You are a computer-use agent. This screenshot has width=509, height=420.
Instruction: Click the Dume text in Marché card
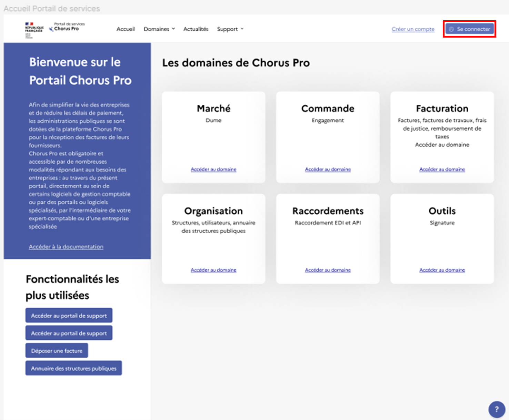[x=213, y=120]
